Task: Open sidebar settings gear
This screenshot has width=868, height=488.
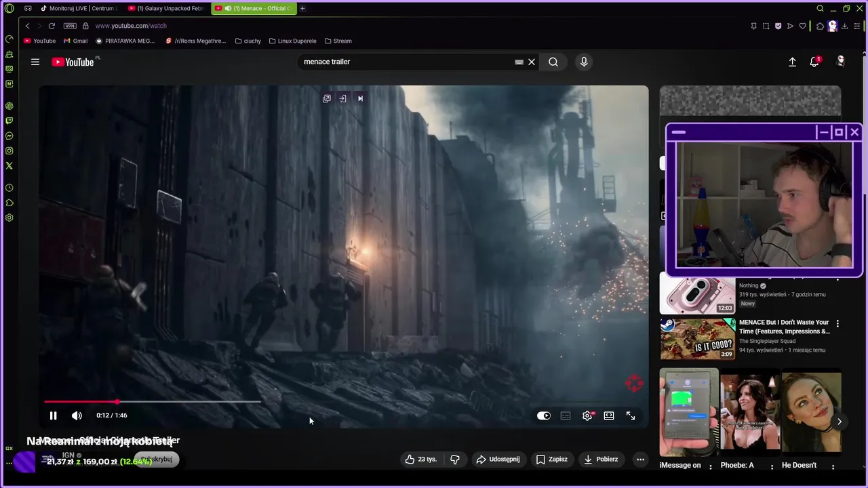Action: (9, 218)
